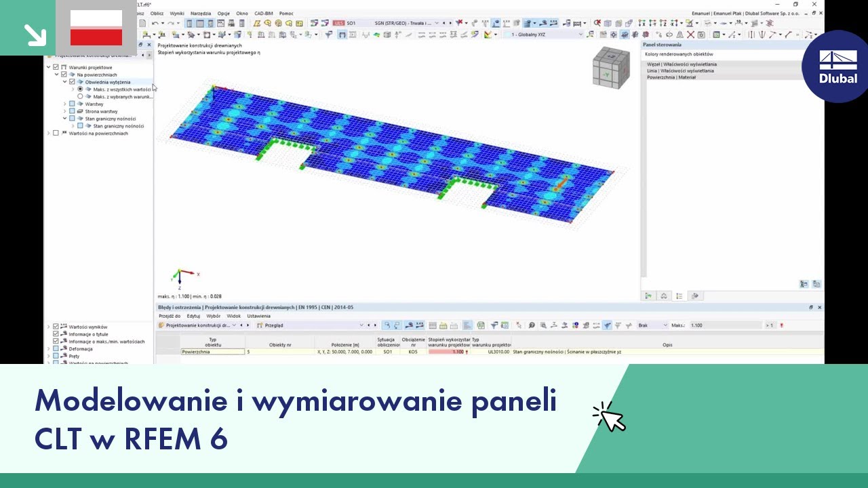The image size is (868, 488).
Task: Toggle Informacje o tytule checkbox
Action: [x=56, y=334]
